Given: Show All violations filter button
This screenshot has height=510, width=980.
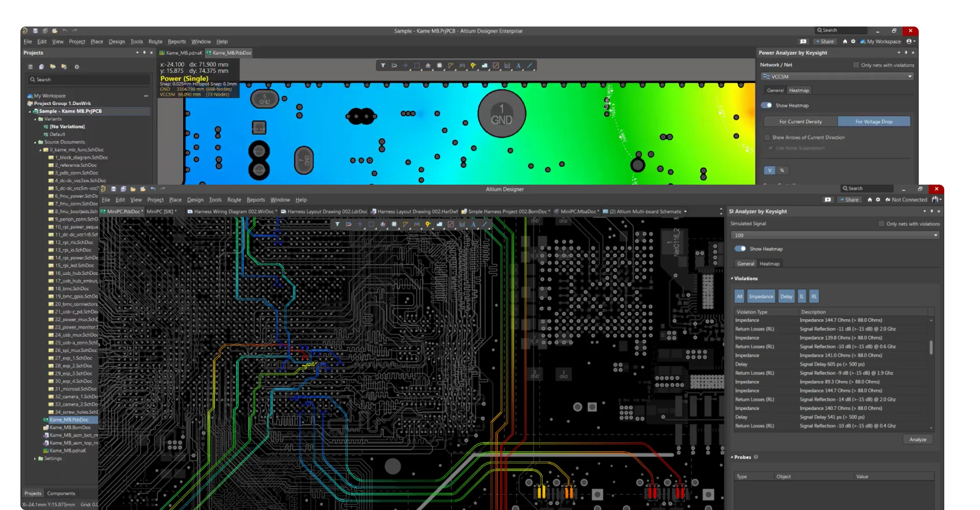Looking at the screenshot, I should (740, 296).
